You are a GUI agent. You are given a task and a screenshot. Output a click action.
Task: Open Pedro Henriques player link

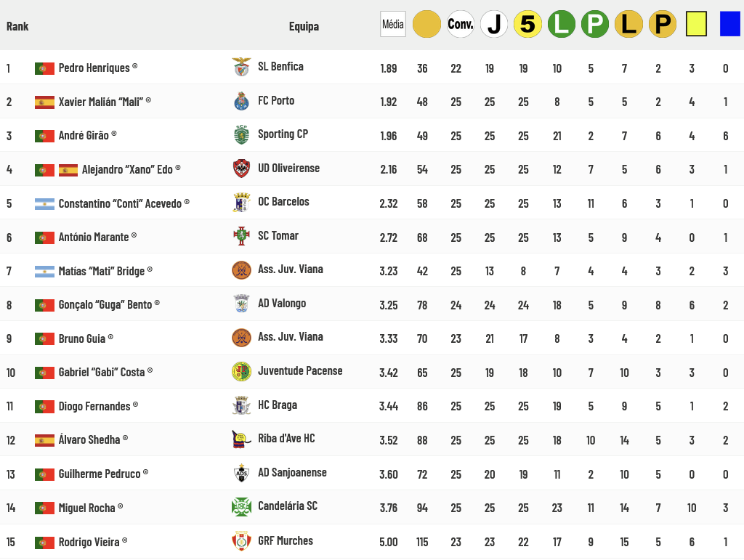pos(94,68)
